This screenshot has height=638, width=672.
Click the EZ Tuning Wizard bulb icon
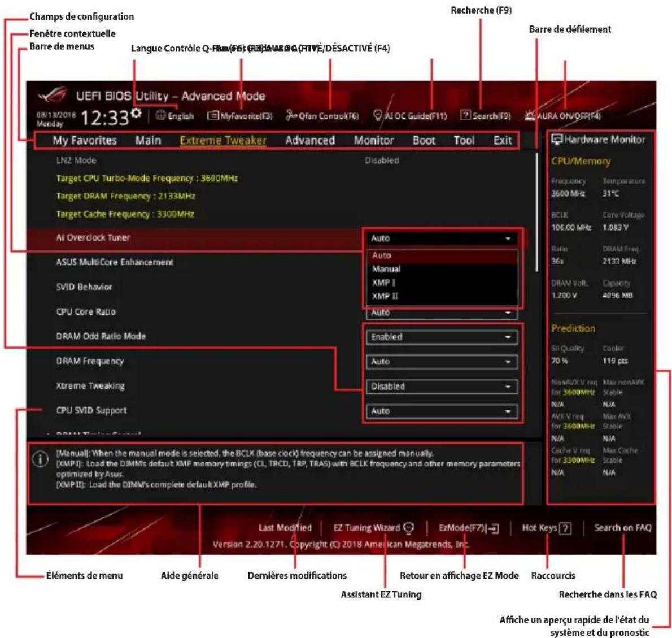click(x=409, y=528)
